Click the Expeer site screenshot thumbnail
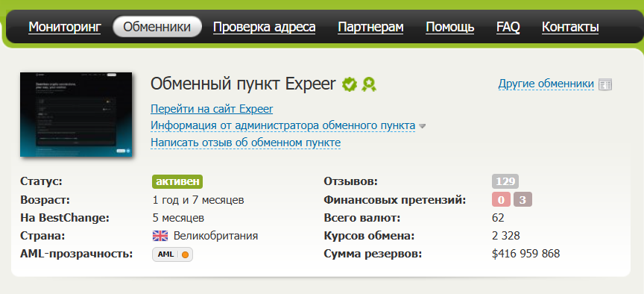This screenshot has height=294, width=644. coord(76,114)
